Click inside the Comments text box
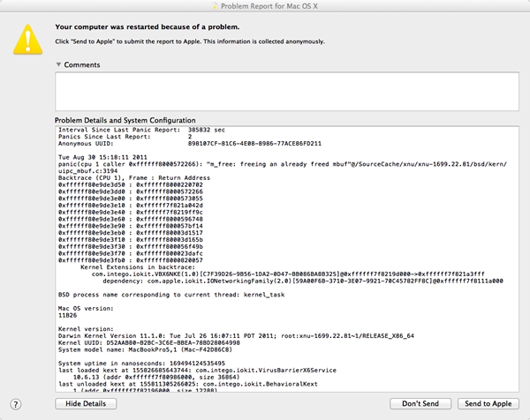The image size is (530, 420). click(x=287, y=91)
